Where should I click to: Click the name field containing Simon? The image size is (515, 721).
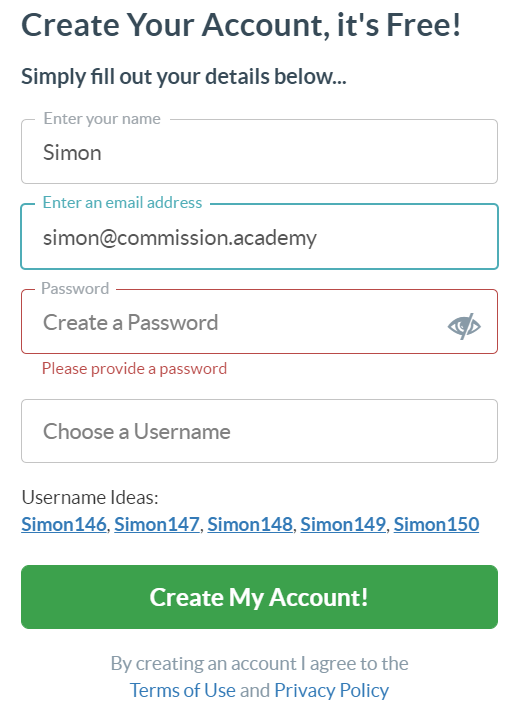click(x=259, y=152)
